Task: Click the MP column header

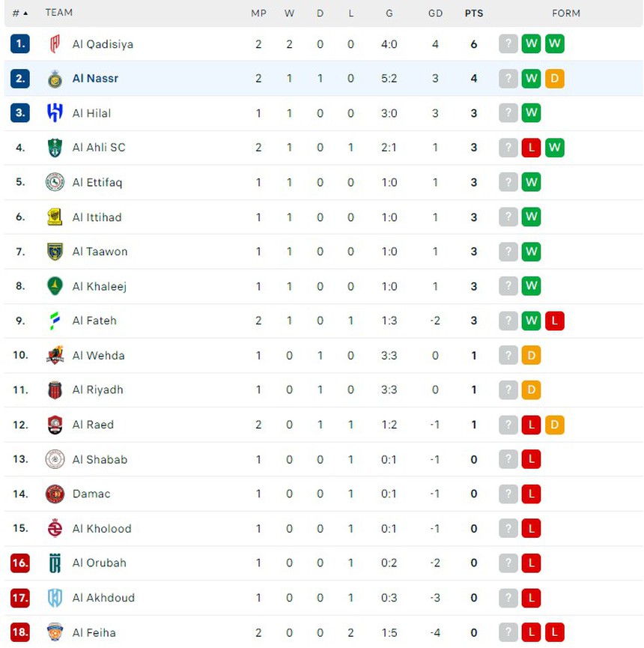Action: [258, 13]
